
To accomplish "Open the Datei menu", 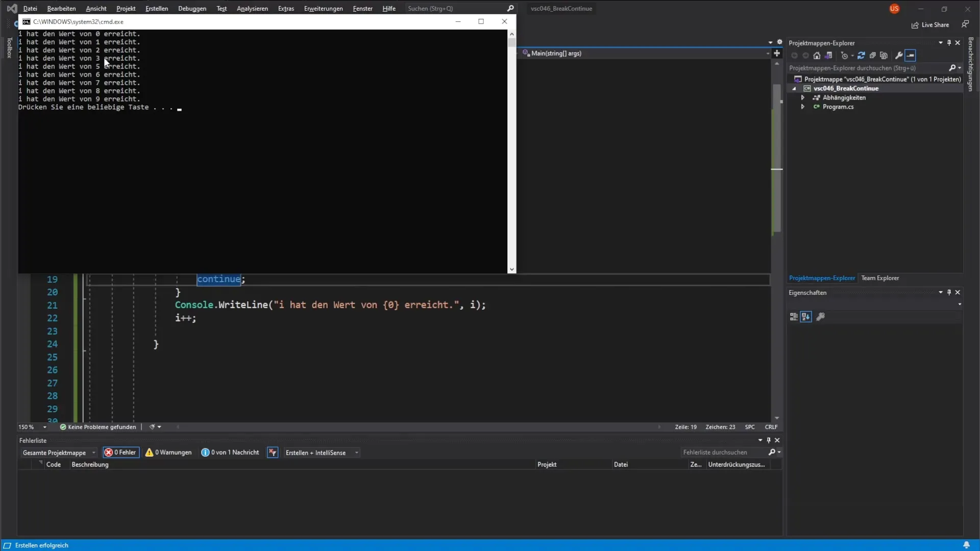I will point(30,9).
